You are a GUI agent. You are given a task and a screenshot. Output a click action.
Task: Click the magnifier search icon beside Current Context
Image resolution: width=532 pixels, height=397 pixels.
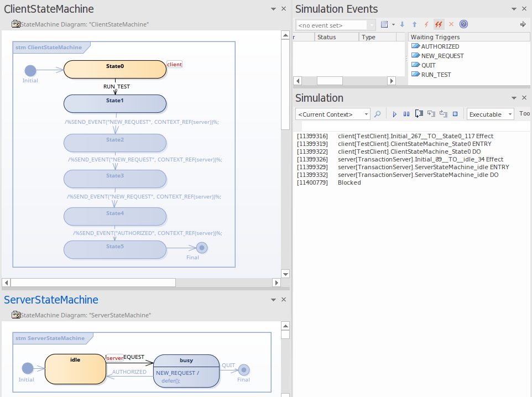pyautogui.click(x=378, y=114)
